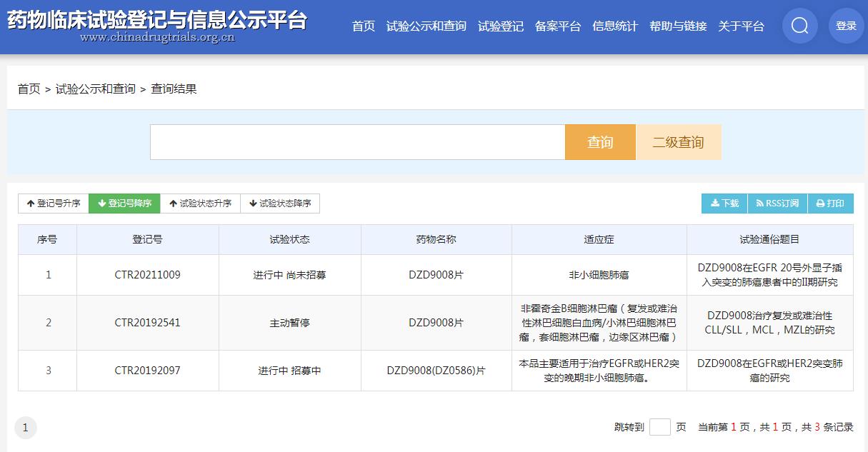Click status 主动暂停
The width and height of the screenshot is (868, 452).
(x=290, y=323)
